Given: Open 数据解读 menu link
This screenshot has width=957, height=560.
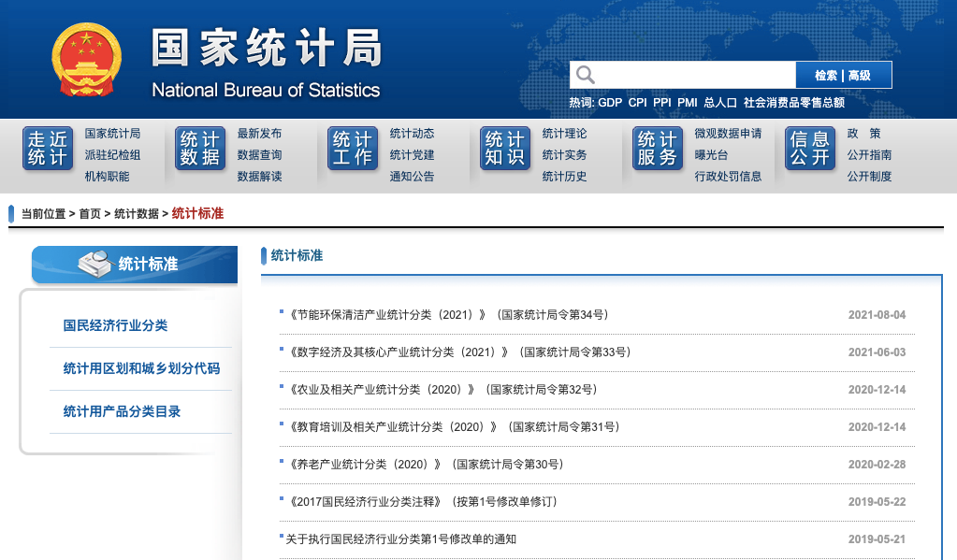Looking at the screenshot, I should tap(259, 177).
